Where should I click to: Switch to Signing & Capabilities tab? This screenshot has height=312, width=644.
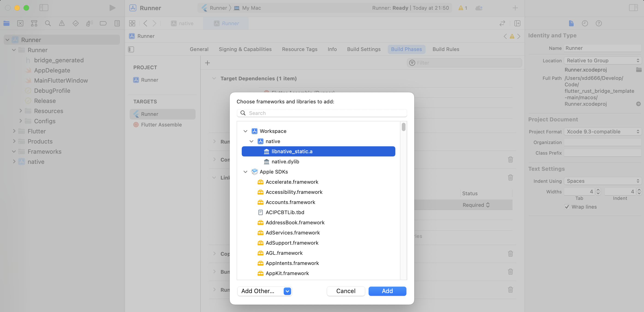pos(245,49)
